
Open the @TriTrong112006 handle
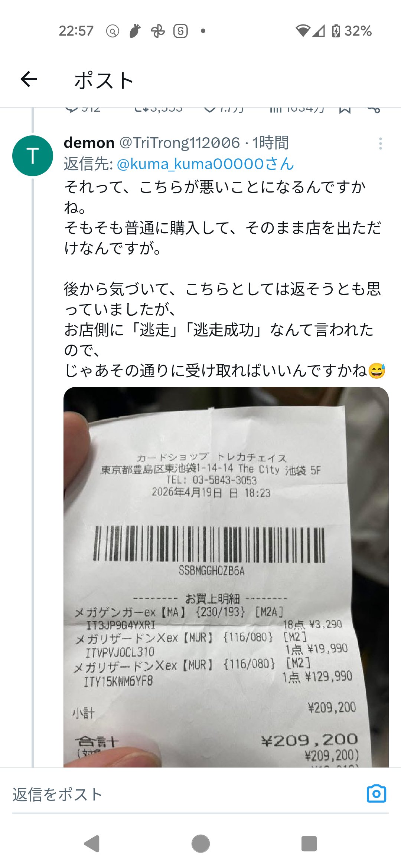click(x=180, y=143)
